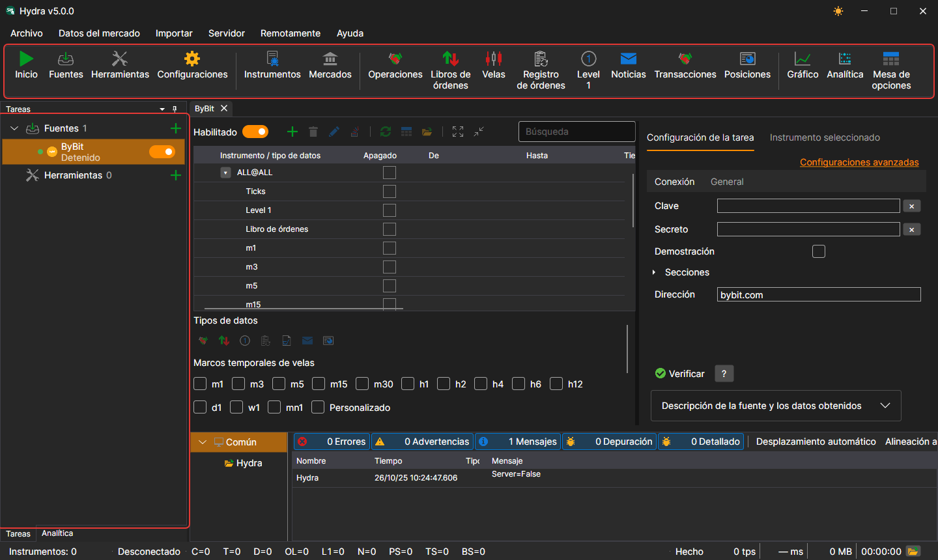Screen dimensions: 938x560
Task: Check the m15 candle timeframe checkbox
Action: click(x=319, y=384)
